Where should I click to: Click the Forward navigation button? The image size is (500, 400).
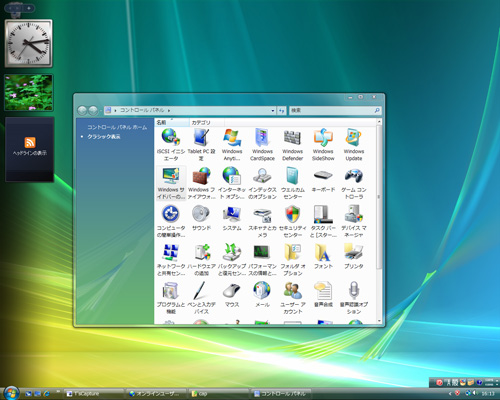(93, 110)
